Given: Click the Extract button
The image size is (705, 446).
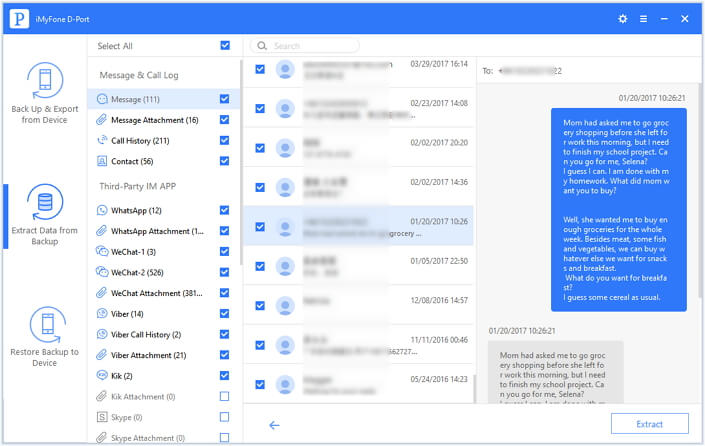Looking at the screenshot, I should coord(649,424).
